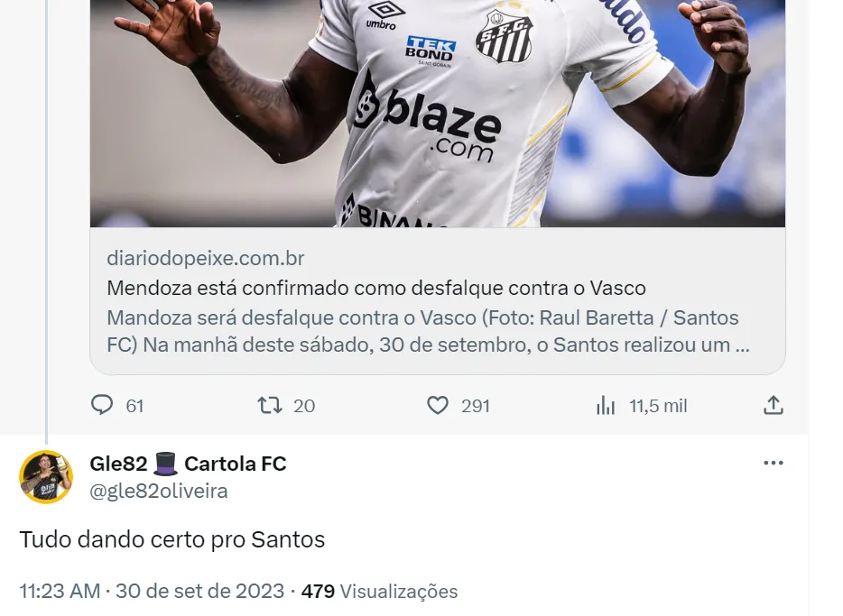Screen dimensions: 843x616
Task: Open the views analytics bar chart icon
Action: click(x=606, y=405)
